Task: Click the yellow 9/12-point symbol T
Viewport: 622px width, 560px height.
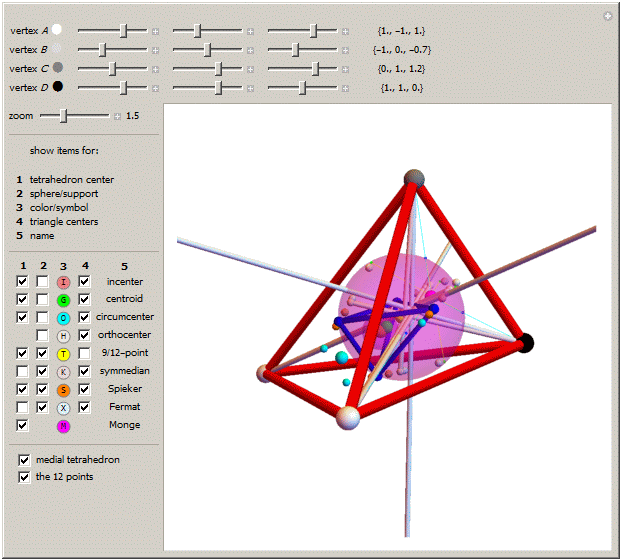Action: click(x=63, y=354)
